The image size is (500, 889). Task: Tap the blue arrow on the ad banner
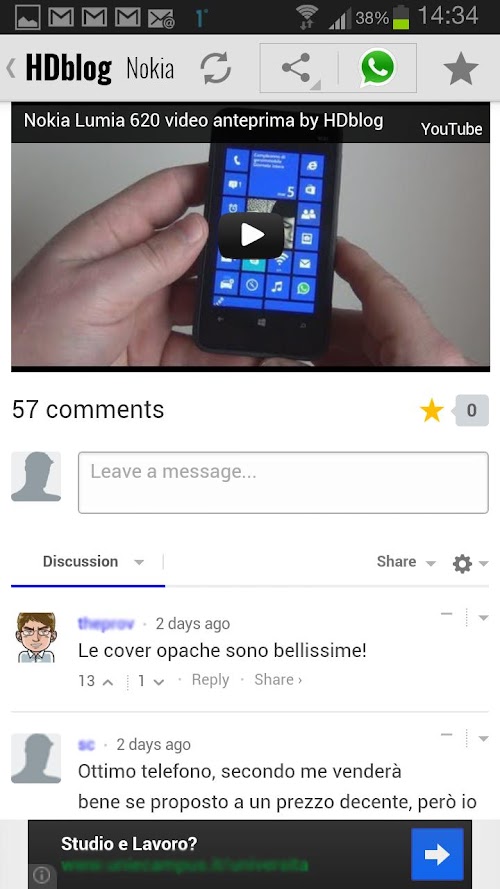coord(437,854)
